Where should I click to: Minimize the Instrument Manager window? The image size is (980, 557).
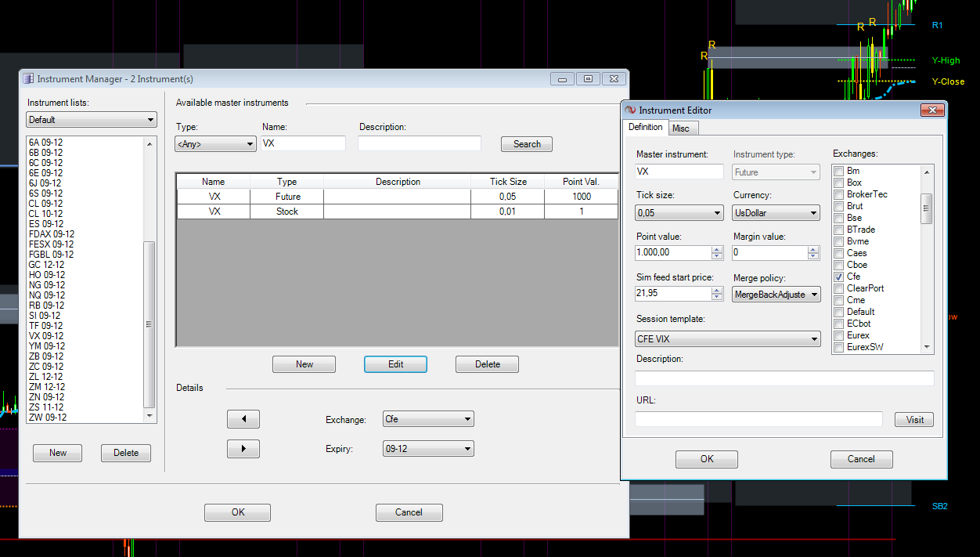click(561, 78)
